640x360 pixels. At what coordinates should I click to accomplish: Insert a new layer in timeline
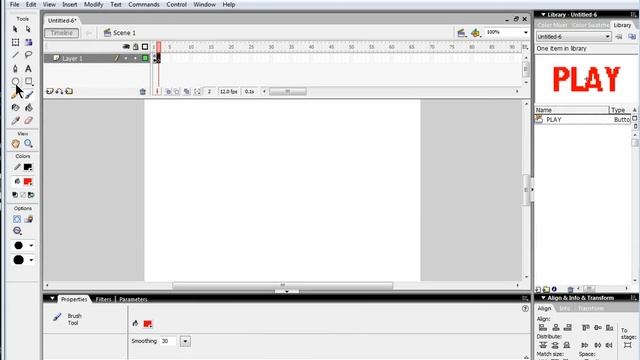point(49,91)
